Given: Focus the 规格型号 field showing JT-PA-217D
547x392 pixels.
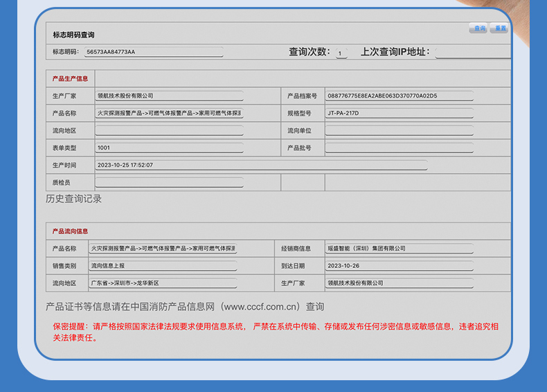Looking at the screenshot, I should click(x=400, y=113).
